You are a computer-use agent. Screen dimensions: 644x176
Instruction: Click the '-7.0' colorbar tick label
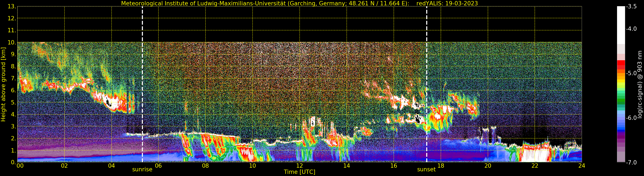coord(631,163)
